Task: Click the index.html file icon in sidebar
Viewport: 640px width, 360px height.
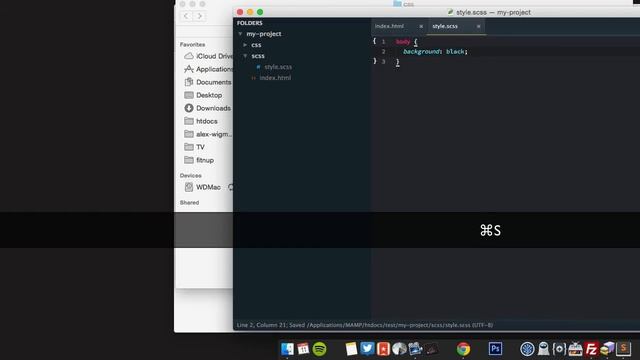Action: pos(253,78)
